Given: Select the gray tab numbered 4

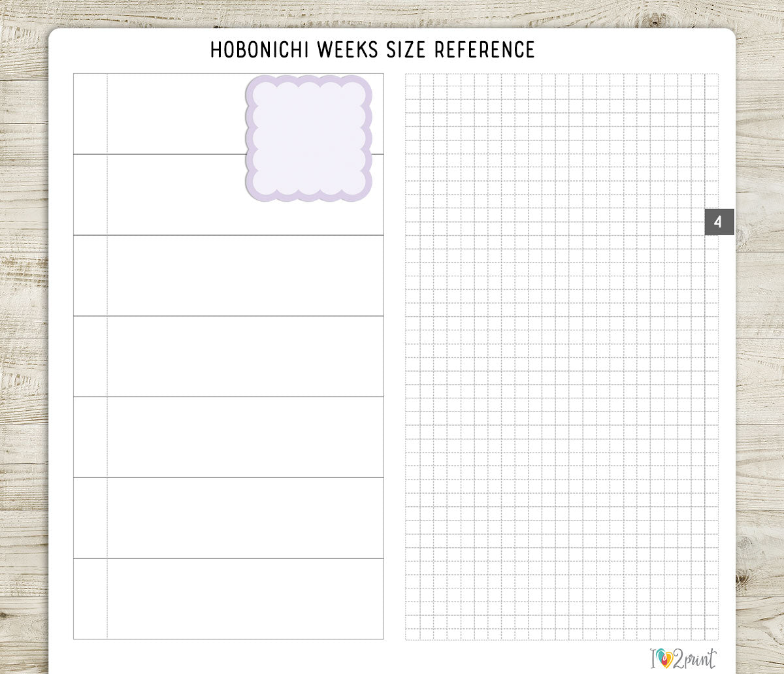Looking at the screenshot, I should pos(719,222).
